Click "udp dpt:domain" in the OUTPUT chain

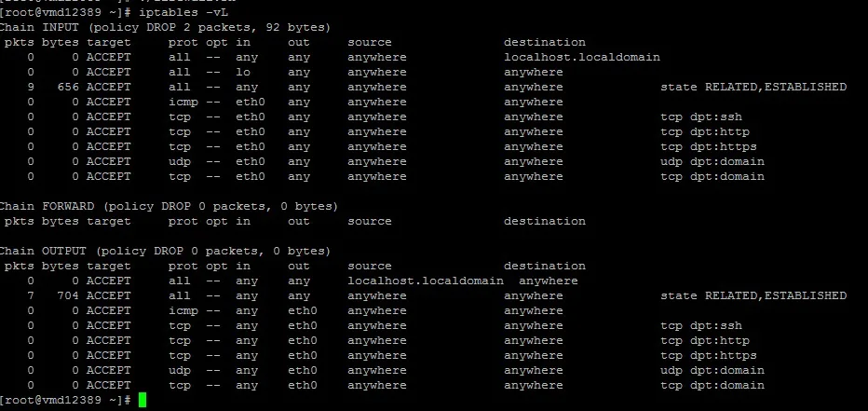(x=712, y=370)
